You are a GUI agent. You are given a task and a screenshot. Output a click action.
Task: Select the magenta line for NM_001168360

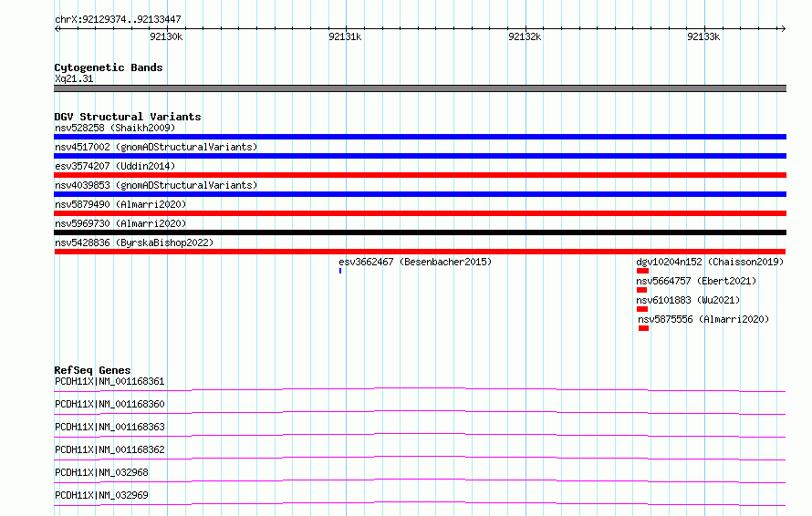point(420,412)
